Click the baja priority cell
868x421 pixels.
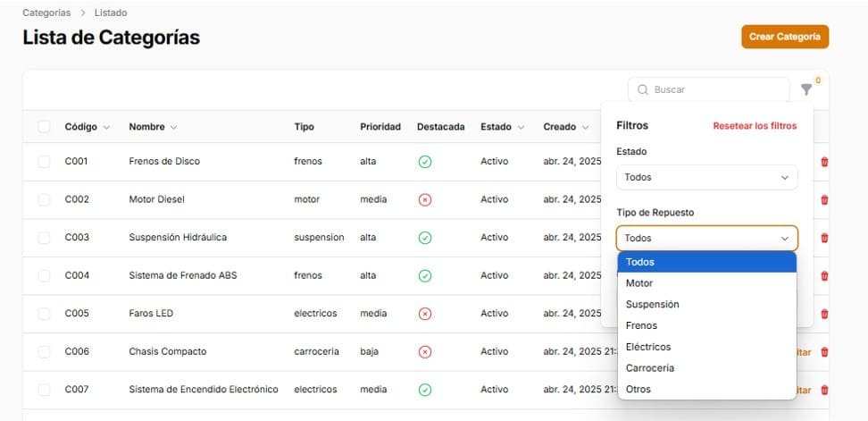[x=369, y=352]
